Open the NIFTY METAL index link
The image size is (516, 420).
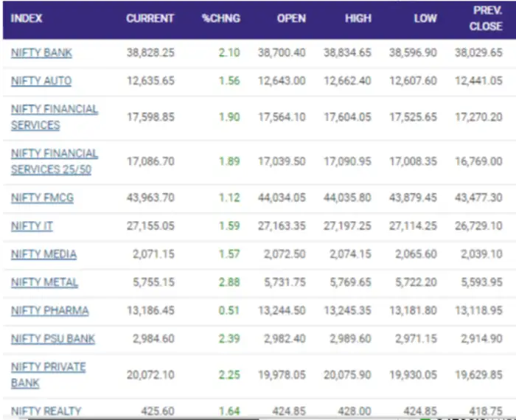tap(44, 282)
